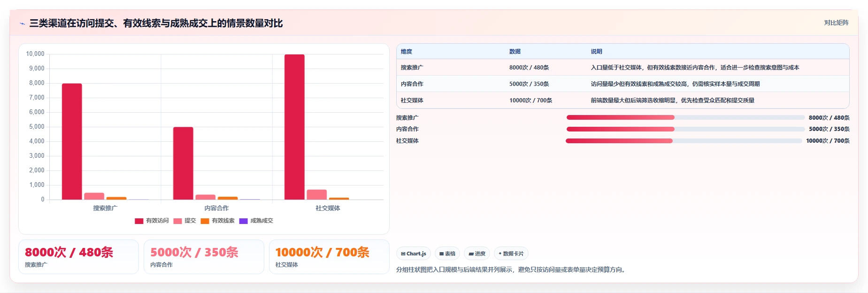Open the 5000次 / 350条 data card
The width and height of the screenshot is (868, 293).
tap(204, 257)
